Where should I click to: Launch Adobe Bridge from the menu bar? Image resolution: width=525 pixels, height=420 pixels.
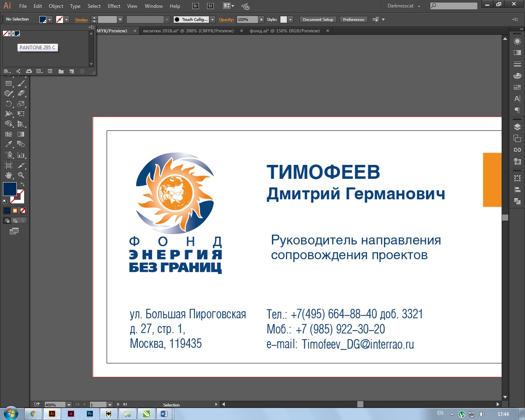(x=196, y=6)
